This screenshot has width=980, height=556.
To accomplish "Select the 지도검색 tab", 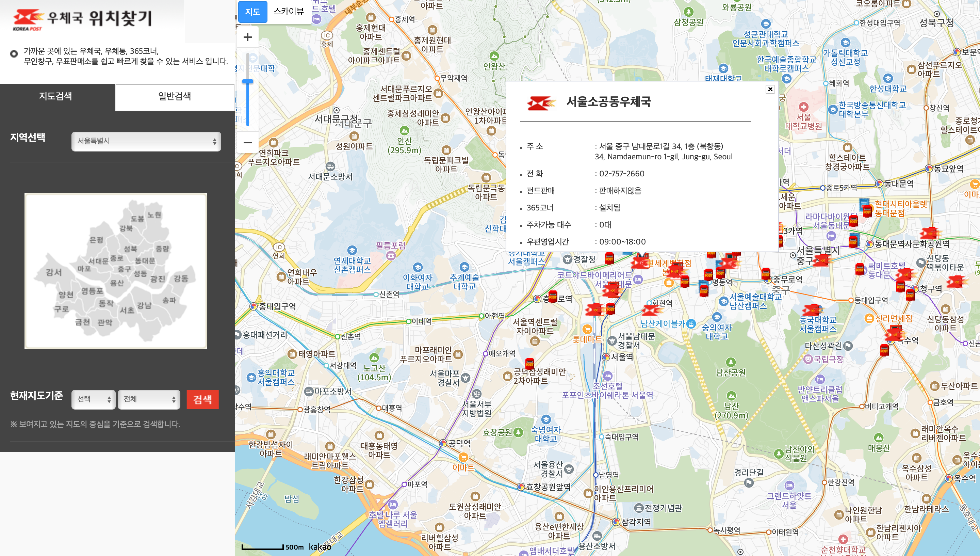I will pyautogui.click(x=56, y=96).
